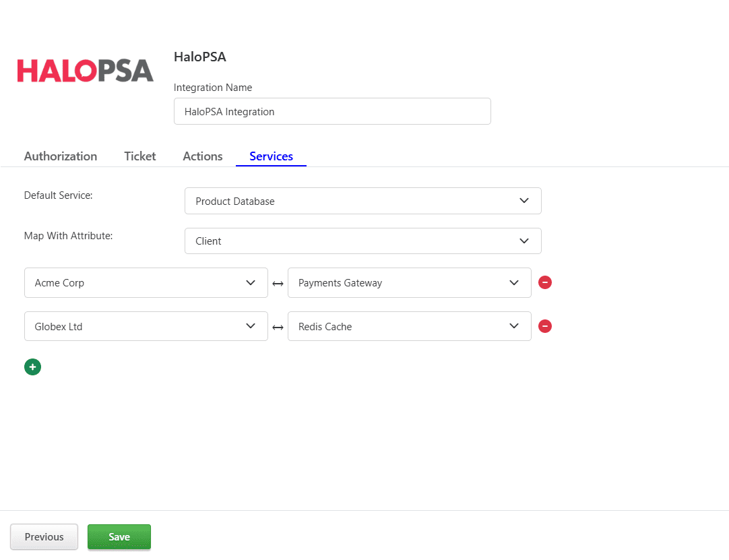
Task: Click the Map With Attribute label
Action: [x=68, y=236]
